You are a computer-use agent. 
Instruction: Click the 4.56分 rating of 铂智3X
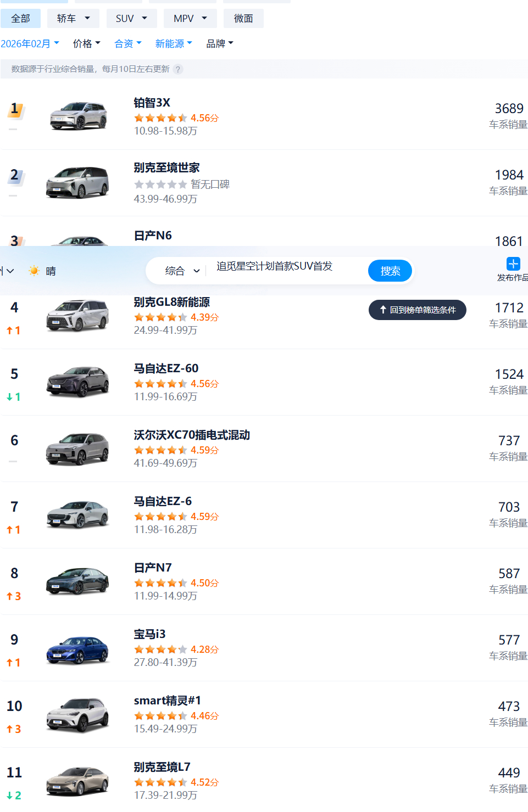coord(204,118)
